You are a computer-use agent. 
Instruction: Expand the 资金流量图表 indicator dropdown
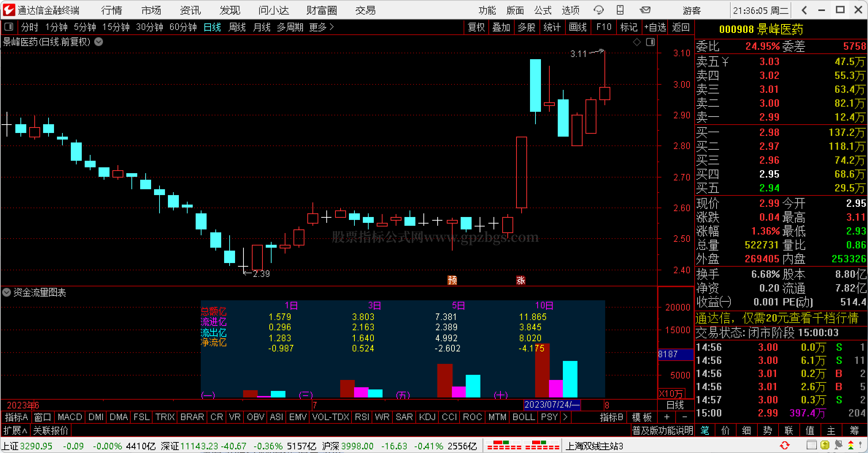(x=7, y=292)
